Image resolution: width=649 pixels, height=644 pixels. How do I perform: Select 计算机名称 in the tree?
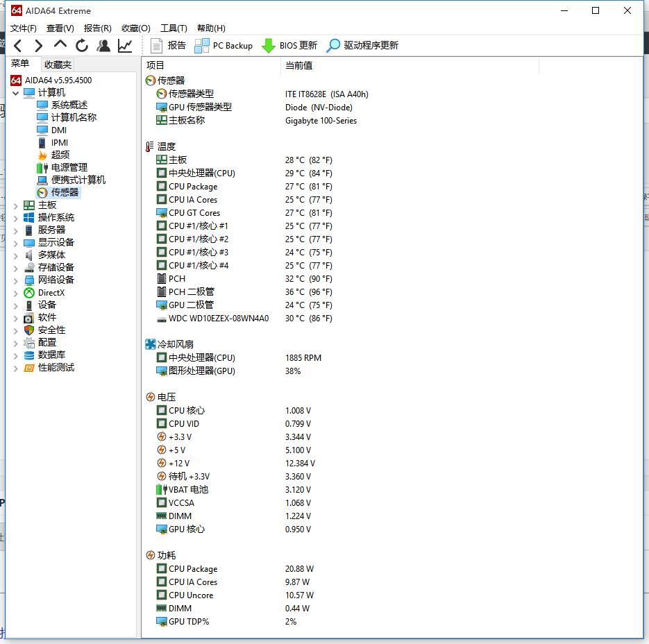tap(67, 117)
